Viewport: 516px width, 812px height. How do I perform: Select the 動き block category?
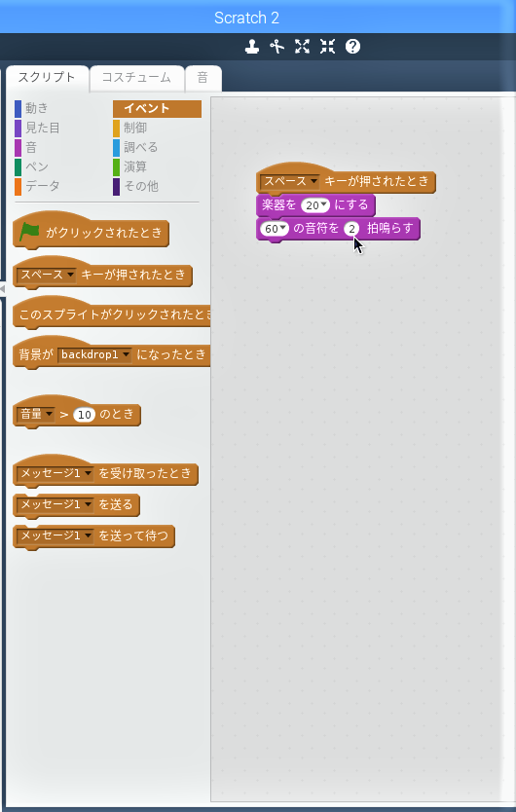32,108
